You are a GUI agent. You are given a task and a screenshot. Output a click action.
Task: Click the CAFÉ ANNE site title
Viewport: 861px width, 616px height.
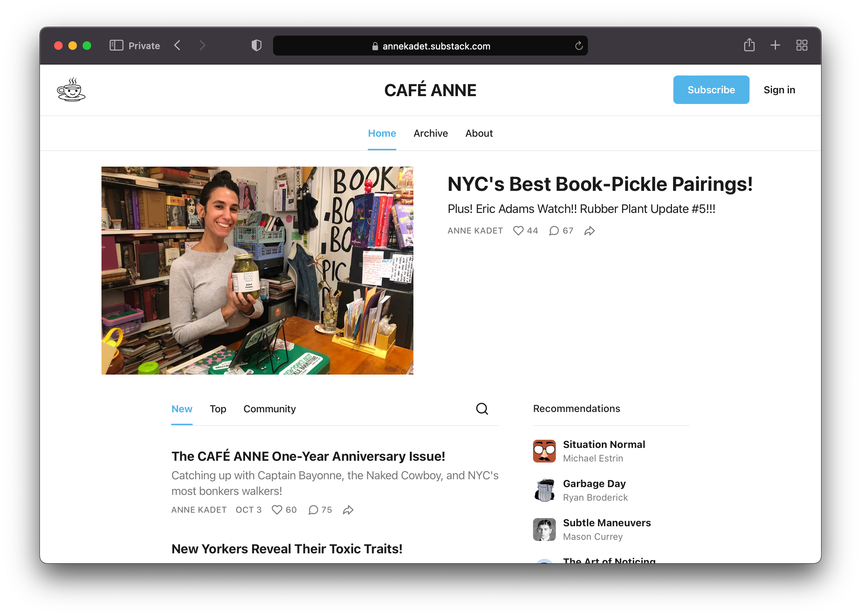(x=430, y=90)
